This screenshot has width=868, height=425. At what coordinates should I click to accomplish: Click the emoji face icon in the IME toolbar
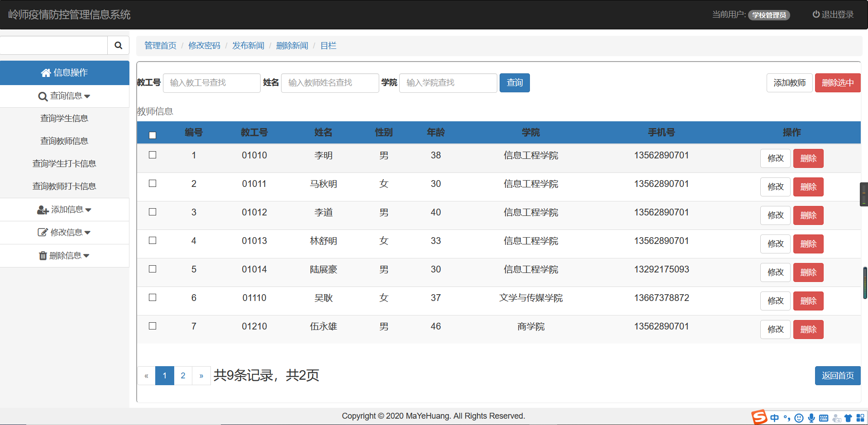click(x=799, y=418)
